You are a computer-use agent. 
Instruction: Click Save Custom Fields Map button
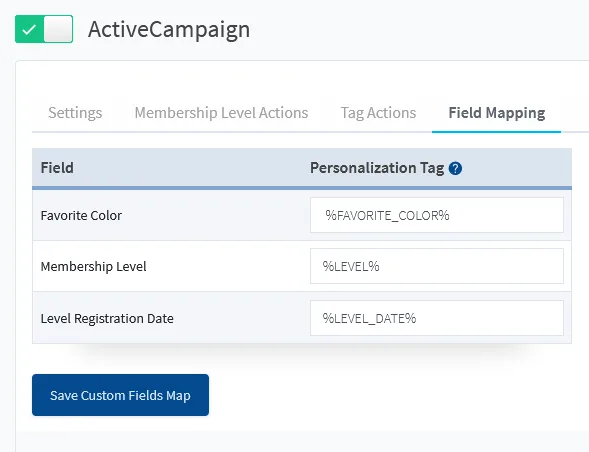[x=120, y=395]
